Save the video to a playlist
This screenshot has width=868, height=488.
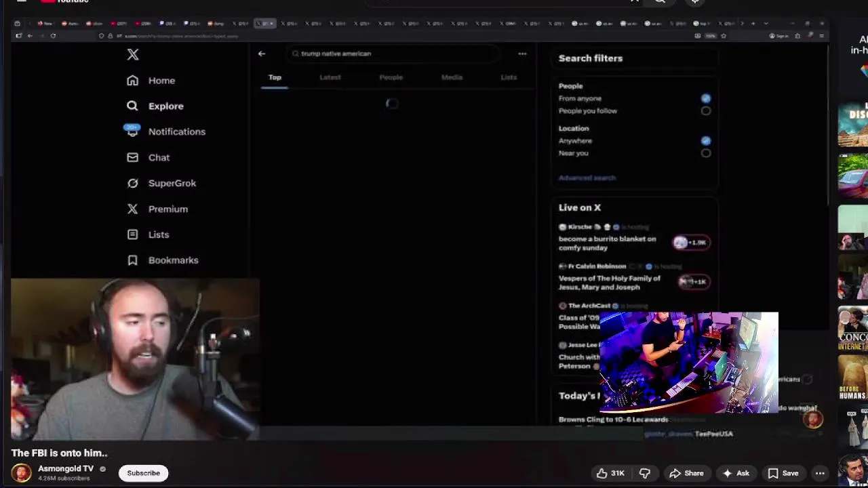783,473
